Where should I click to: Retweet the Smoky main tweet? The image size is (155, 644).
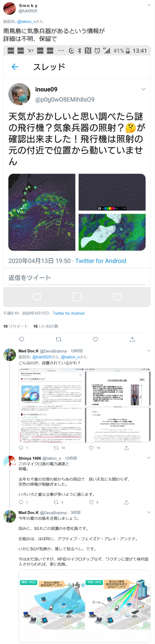click(58, 339)
